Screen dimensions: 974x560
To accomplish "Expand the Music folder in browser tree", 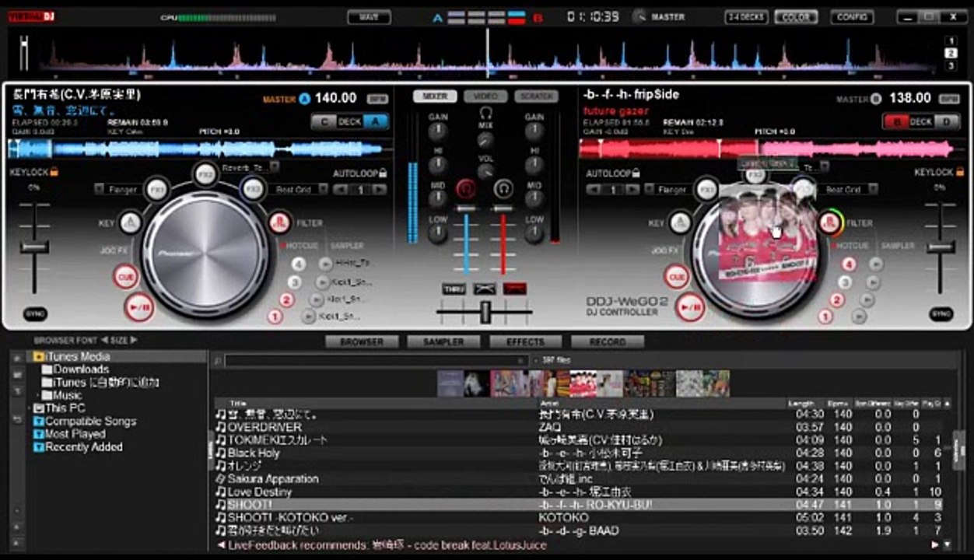I will 39,395.
